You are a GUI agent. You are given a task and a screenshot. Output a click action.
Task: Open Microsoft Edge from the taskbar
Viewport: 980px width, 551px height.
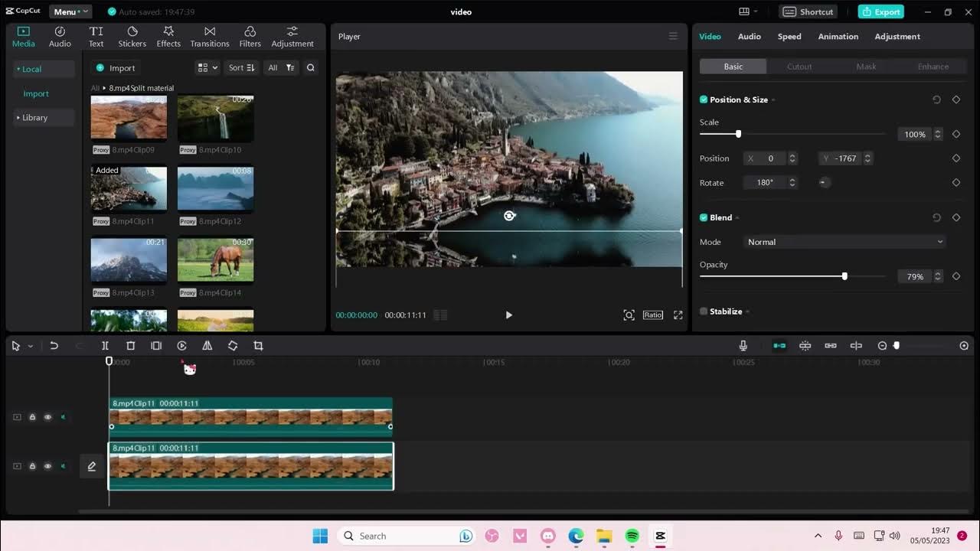click(576, 536)
